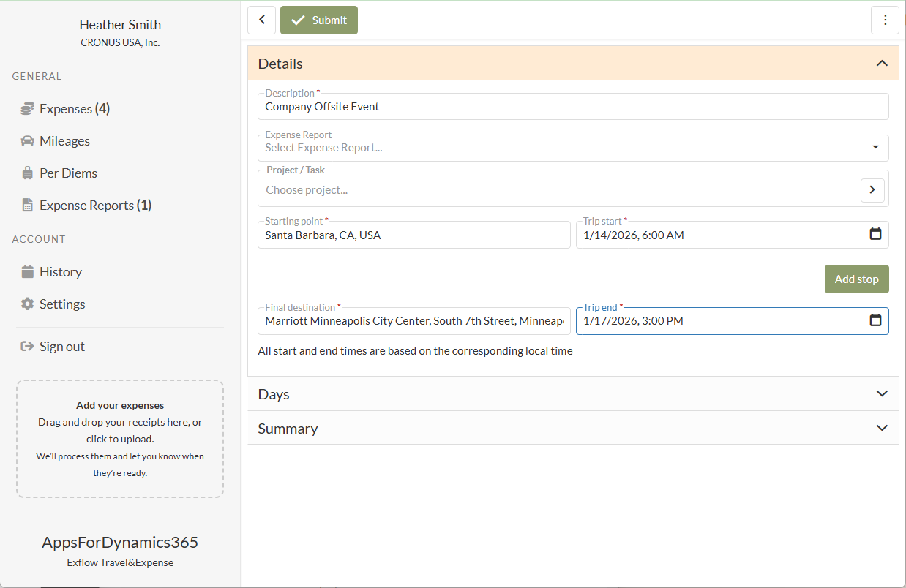This screenshot has width=906, height=588.
Task: Click the Sign out arrow icon
Action: tap(27, 347)
